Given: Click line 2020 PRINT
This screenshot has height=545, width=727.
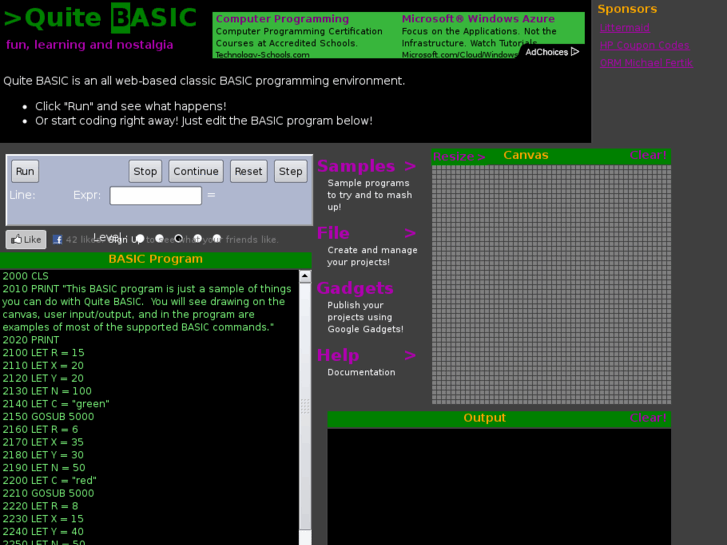Looking at the screenshot, I should (x=31, y=340).
